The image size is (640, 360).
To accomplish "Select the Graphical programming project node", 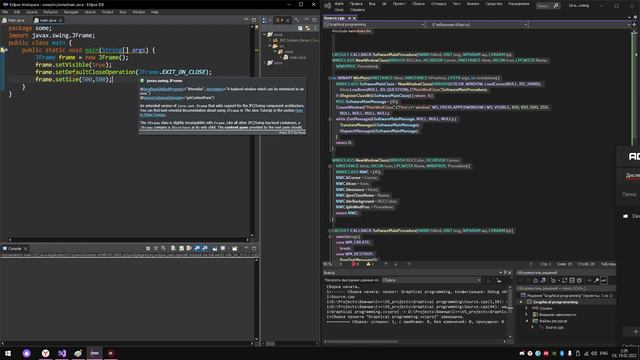I will click(555, 302).
